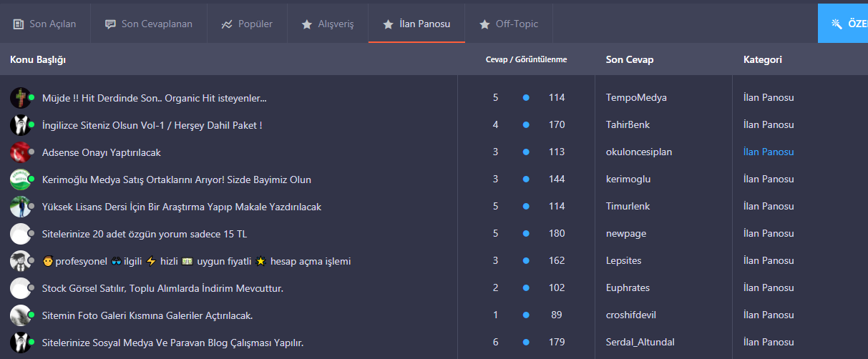The width and height of the screenshot is (868, 359).
Task: Open avatar of Adsense Onayı Yaptırılacak poster
Action: click(21, 152)
